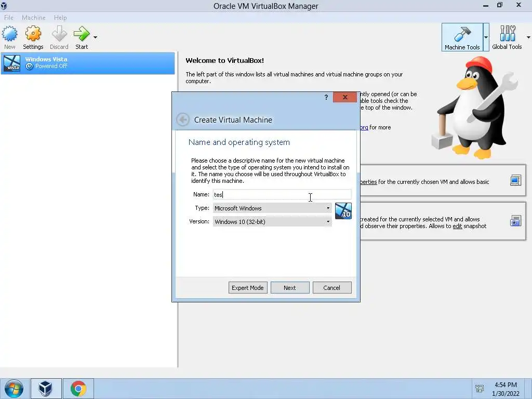This screenshot has height=399, width=532.
Task: Click the Windows 10 OS type icon
Action: click(x=343, y=211)
